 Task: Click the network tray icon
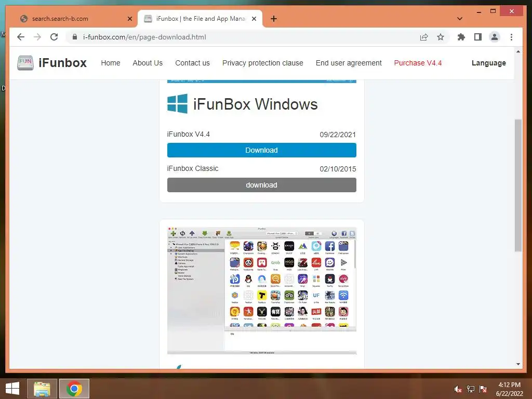(x=471, y=389)
